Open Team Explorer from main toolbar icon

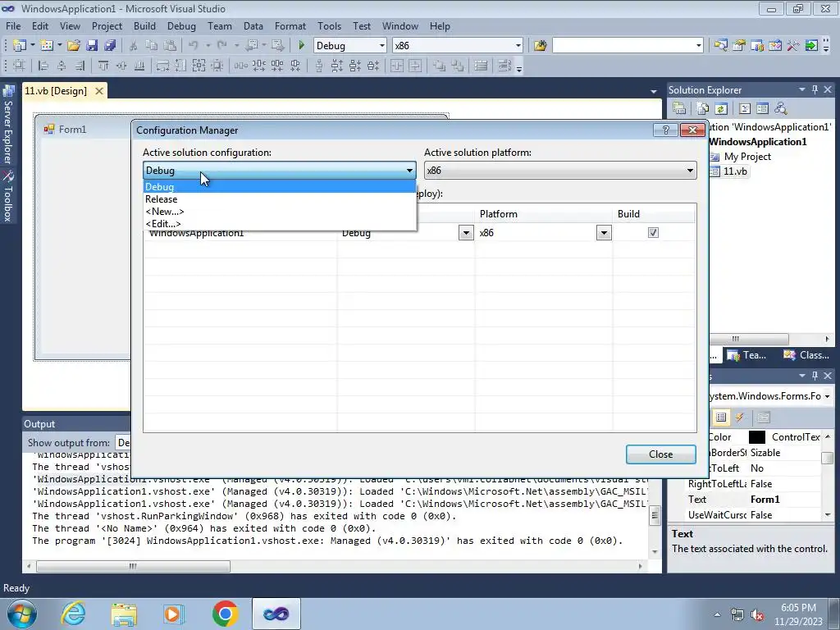[x=757, y=46]
